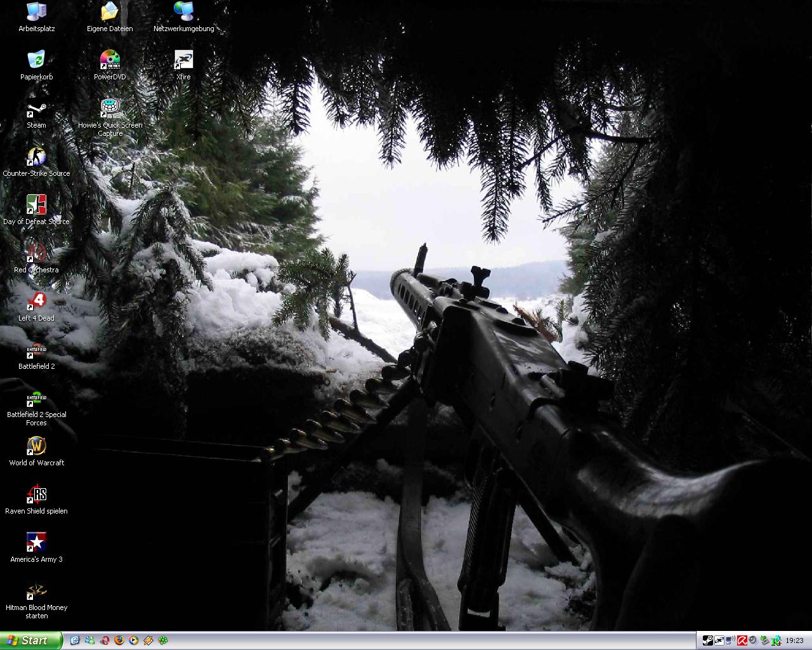The image size is (812, 650).
Task: Select the Xfire desktop shortcut
Action: point(183,66)
